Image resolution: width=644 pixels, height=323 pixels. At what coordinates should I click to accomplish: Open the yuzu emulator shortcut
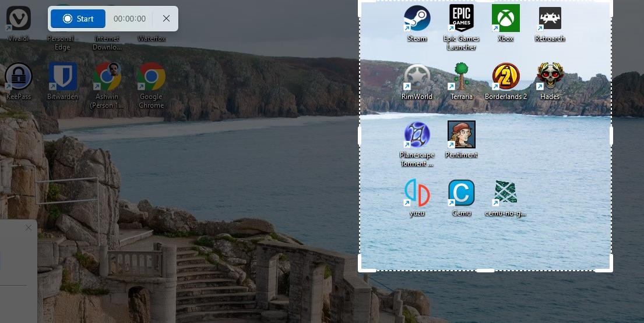417,193
